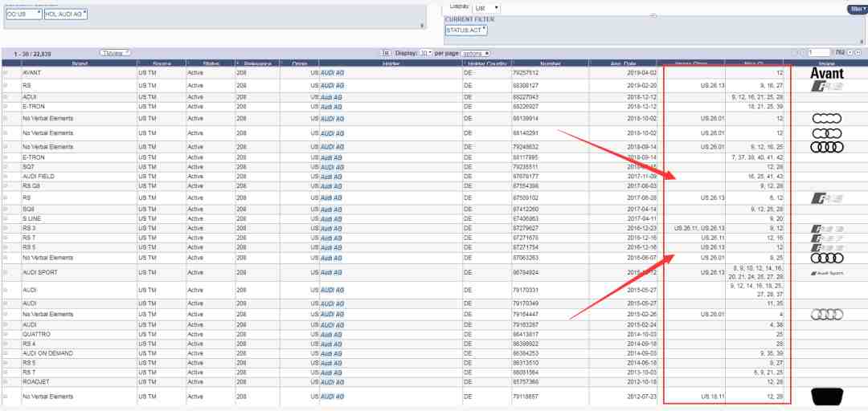Open black grille shape thumbnail in last row
This screenshot has height=411, width=868.
(x=826, y=396)
